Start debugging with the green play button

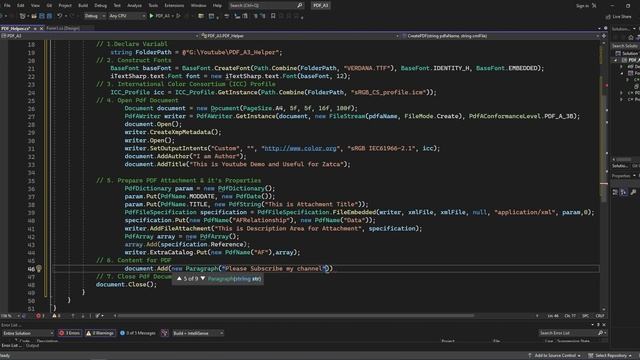[151, 16]
